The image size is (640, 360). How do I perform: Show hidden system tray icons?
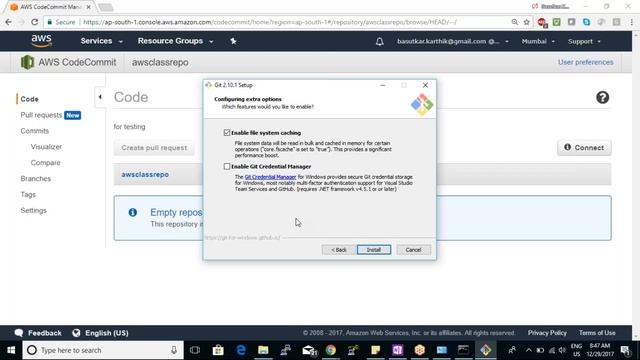(529, 350)
